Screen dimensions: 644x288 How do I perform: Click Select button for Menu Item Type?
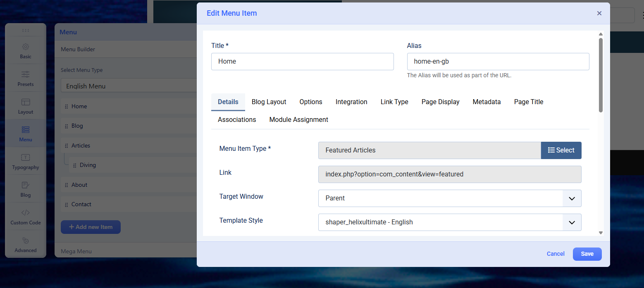coord(561,150)
